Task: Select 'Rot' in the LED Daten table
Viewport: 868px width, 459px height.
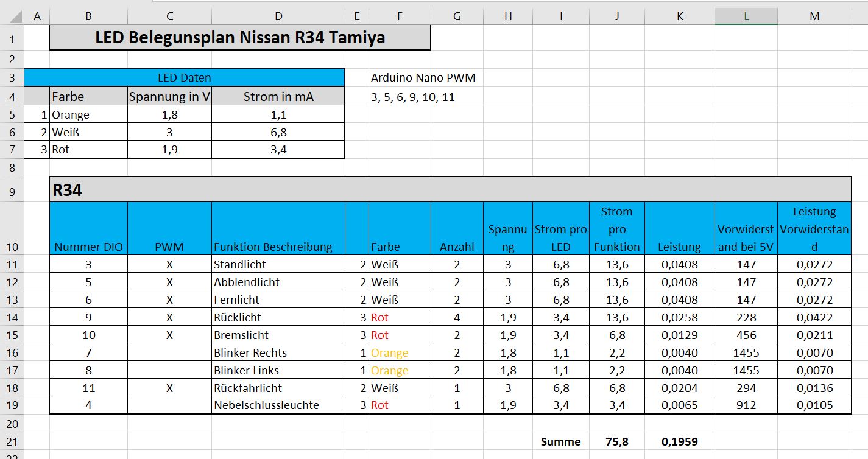Action: click(x=88, y=150)
